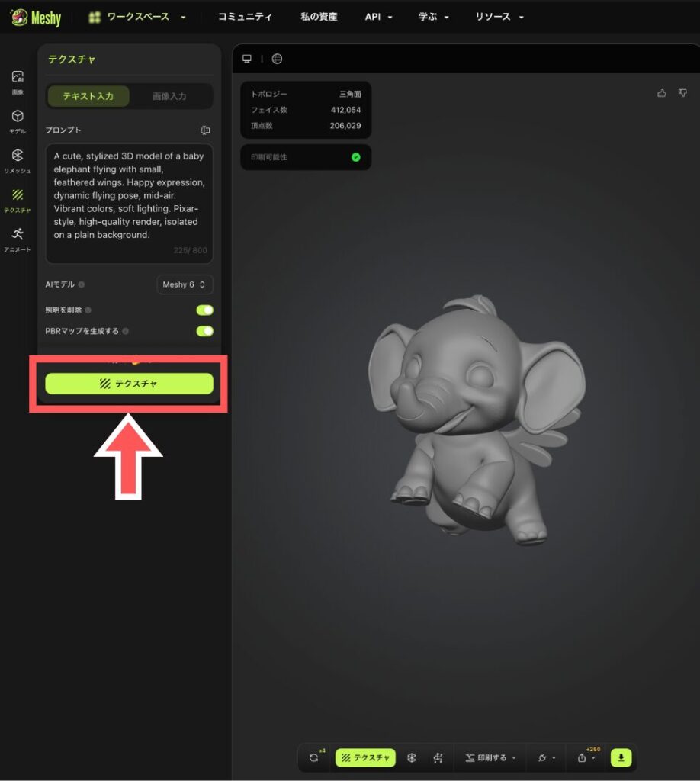The height and width of the screenshot is (781, 700).
Task: Open the share dropdown in bottom toolbar
Action: (x=586, y=757)
